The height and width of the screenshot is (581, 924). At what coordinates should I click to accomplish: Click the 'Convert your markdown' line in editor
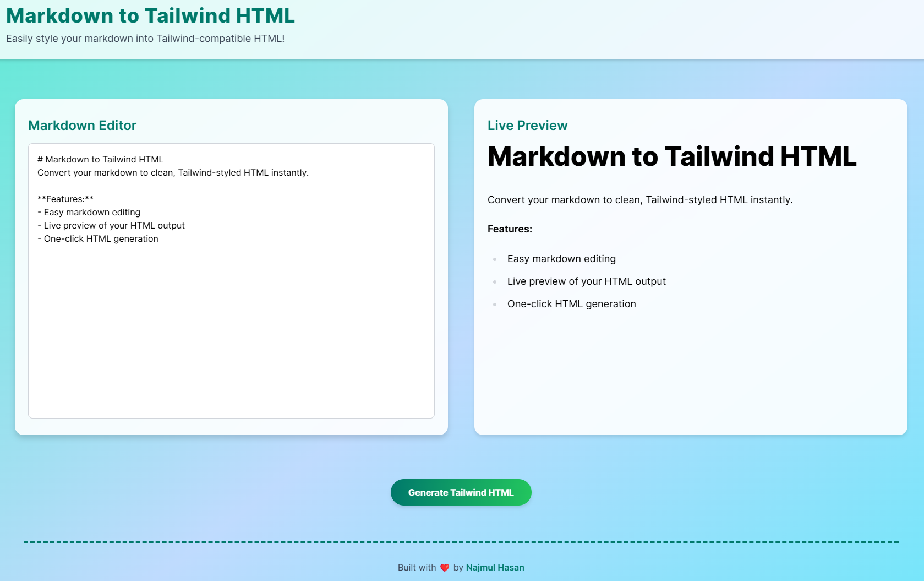click(x=173, y=172)
